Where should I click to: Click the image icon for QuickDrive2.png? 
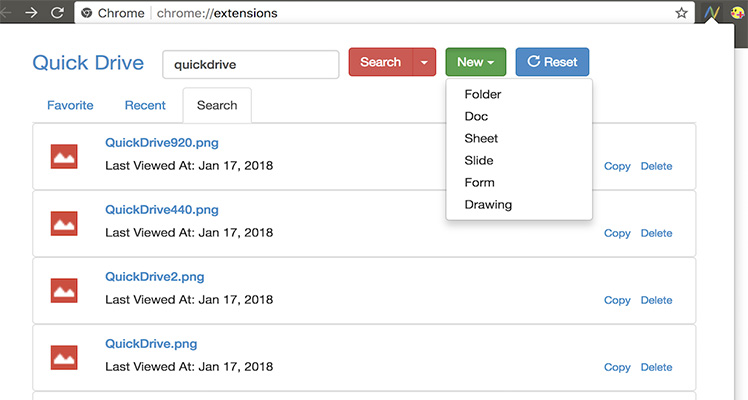pyautogui.click(x=64, y=291)
